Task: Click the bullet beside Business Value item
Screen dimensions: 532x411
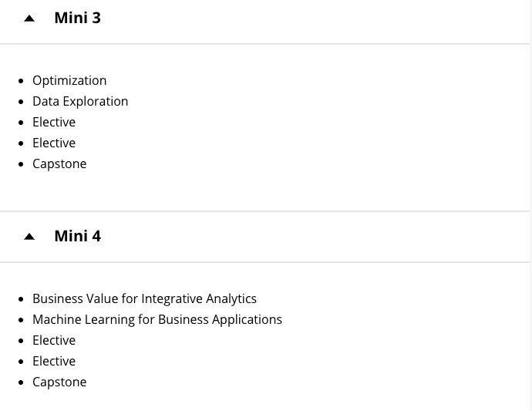Action: click(21, 299)
